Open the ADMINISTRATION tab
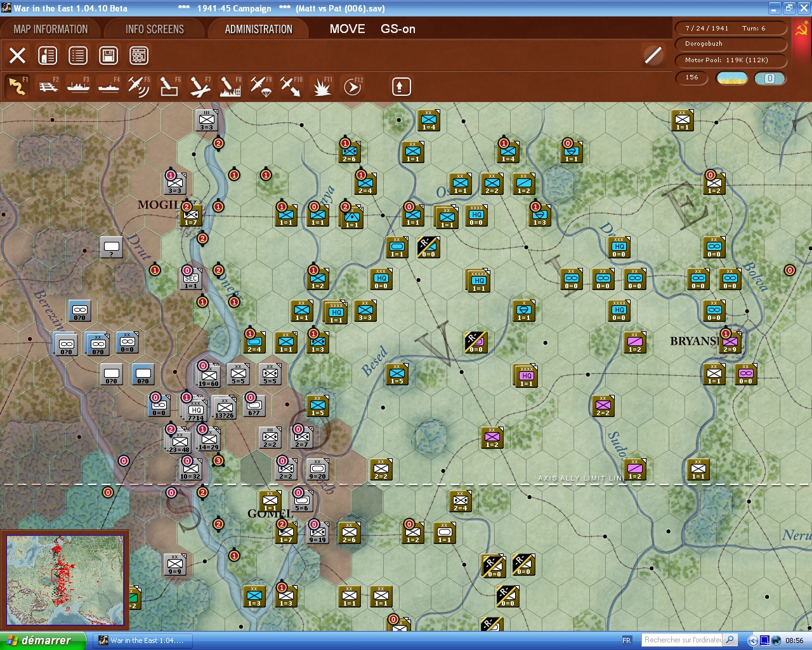The height and width of the screenshot is (650, 812). 258,29
